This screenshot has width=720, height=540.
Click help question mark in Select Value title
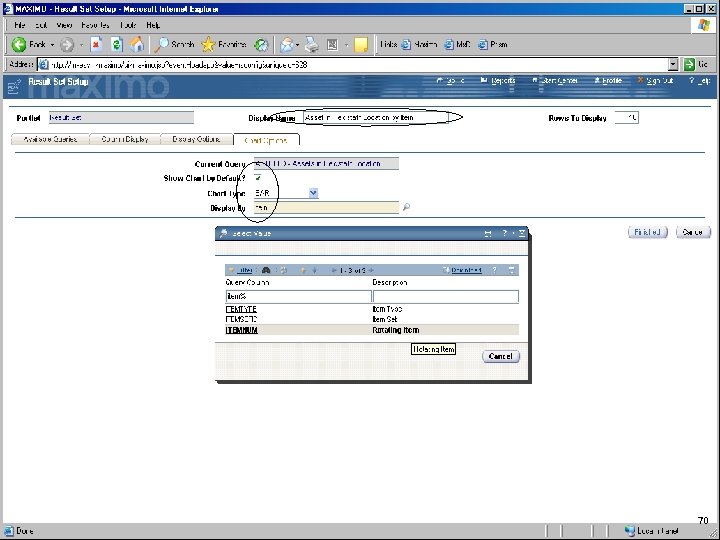click(505, 233)
